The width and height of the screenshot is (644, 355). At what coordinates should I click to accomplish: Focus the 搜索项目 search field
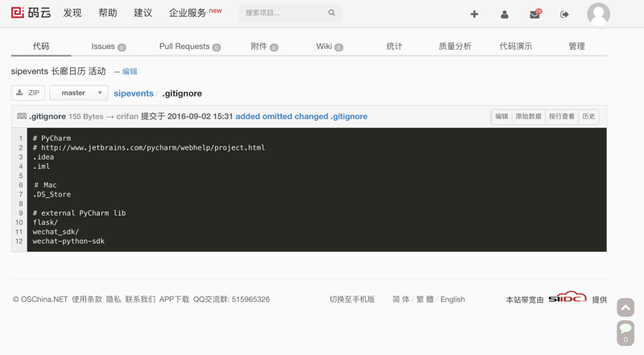(x=290, y=13)
